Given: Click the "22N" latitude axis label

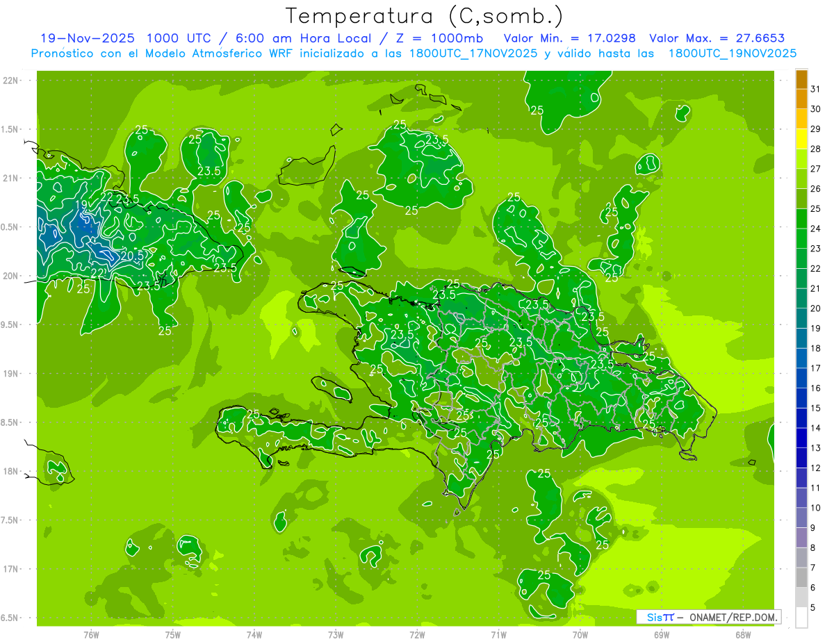Looking at the screenshot, I should click(10, 81).
